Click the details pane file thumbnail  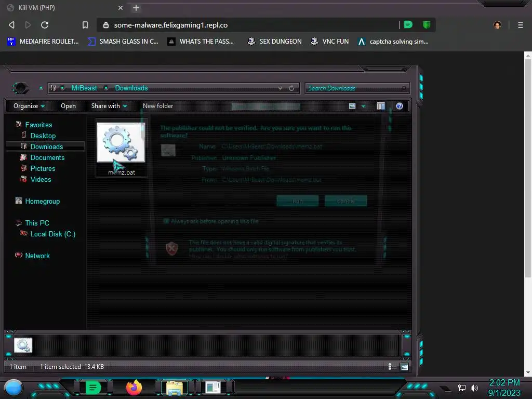[x=23, y=345]
